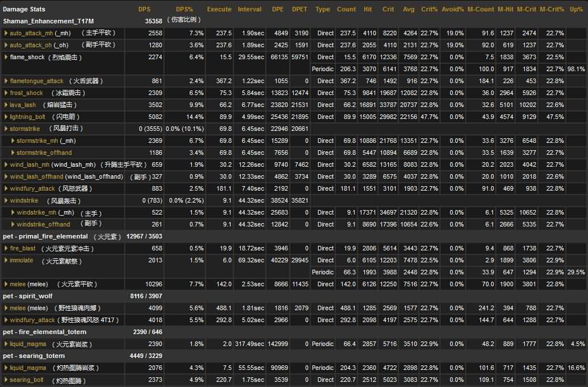Open the melee link under primal_fire_elemental

[x=18, y=284]
